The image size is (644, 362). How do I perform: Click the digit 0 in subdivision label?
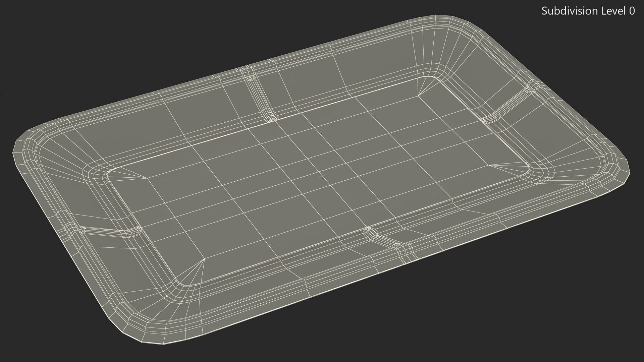pos(632,11)
